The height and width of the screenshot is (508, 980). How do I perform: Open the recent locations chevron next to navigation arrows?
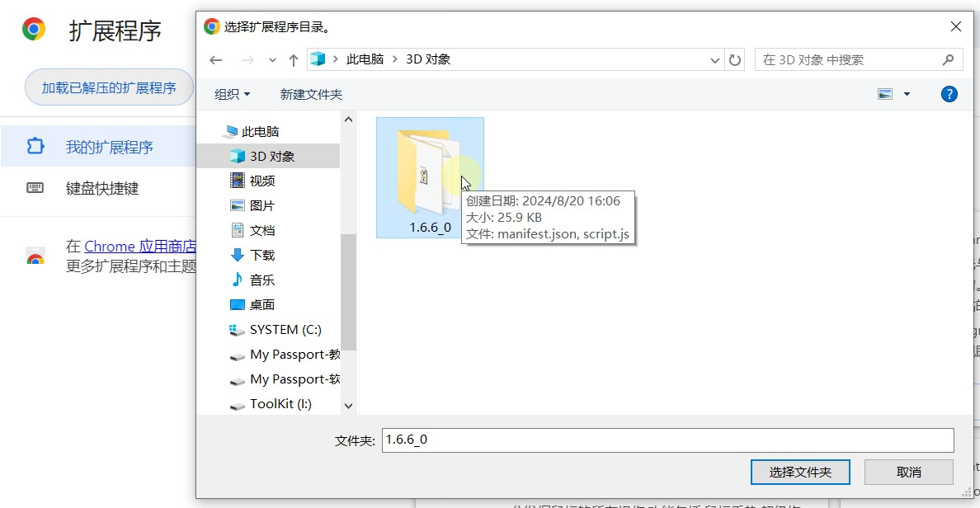[271, 59]
